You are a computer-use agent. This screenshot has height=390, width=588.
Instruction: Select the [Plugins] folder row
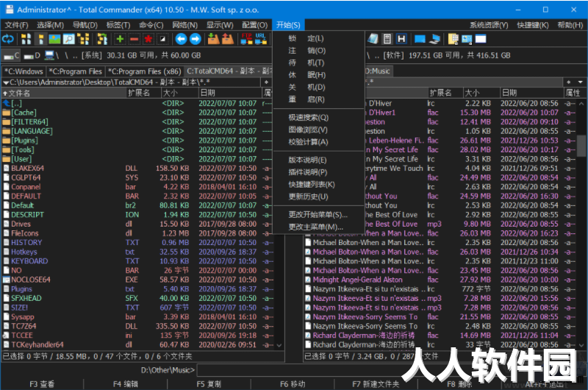click(x=137, y=141)
